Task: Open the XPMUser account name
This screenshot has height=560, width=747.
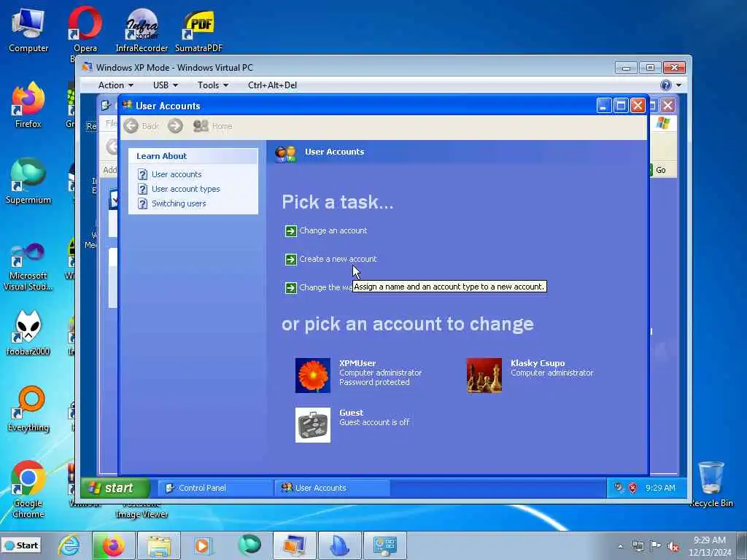Action: click(357, 363)
